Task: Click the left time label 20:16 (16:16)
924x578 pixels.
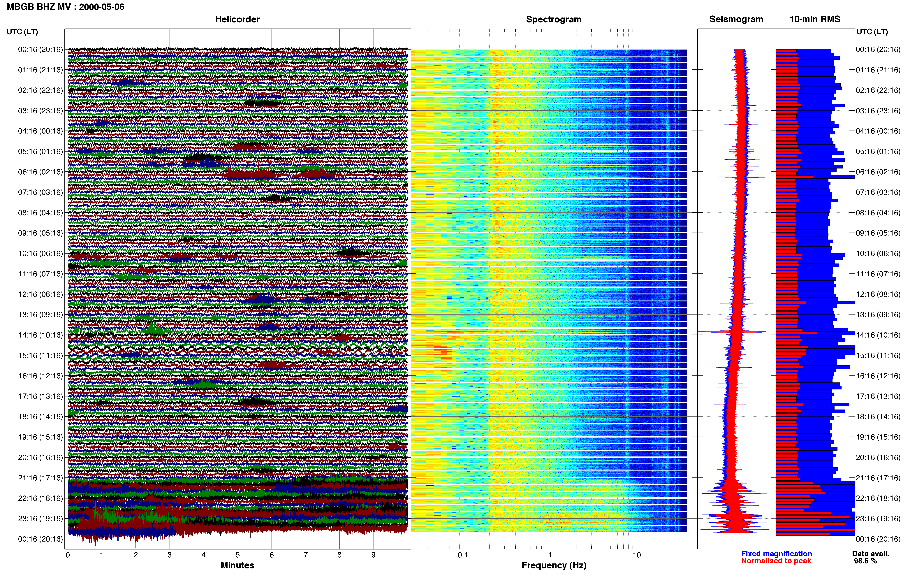Action: (41, 458)
